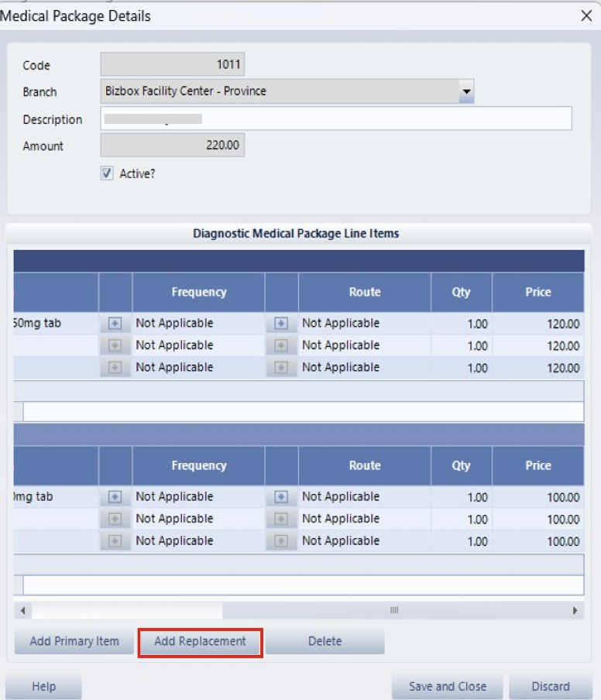Screen dimensions: 601x700
Task: Click right arrow of horizontal scrollbar
Action: point(575,611)
